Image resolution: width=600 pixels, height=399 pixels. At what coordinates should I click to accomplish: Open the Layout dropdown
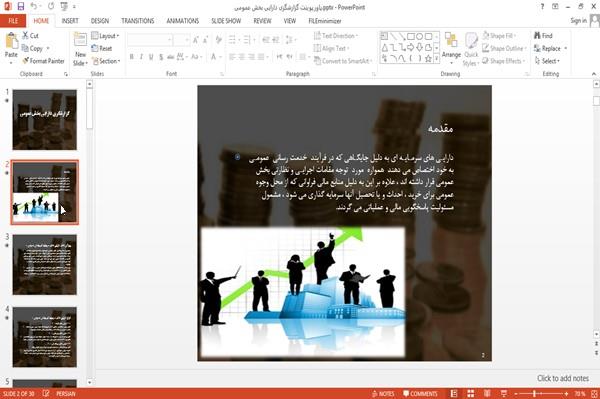[105, 36]
